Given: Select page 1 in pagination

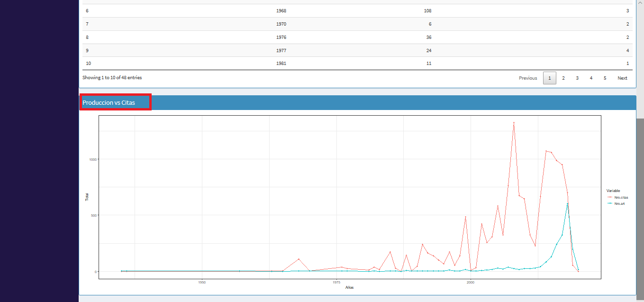Looking at the screenshot, I should [549, 78].
